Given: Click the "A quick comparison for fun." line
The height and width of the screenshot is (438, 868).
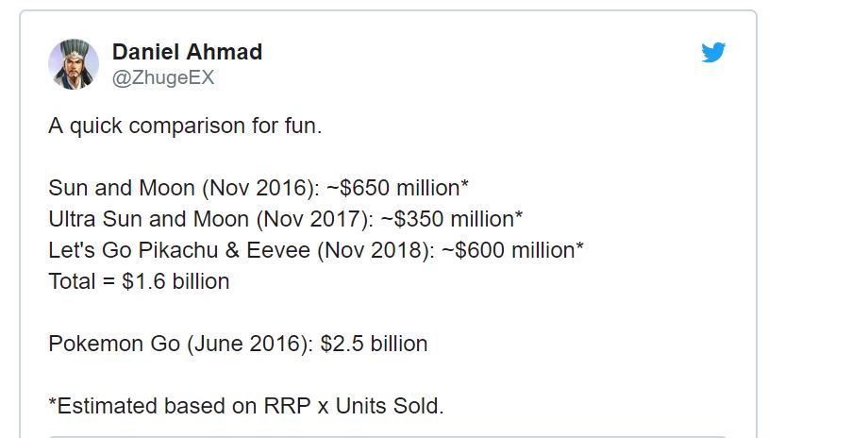Looking at the screenshot, I should tap(185, 126).
